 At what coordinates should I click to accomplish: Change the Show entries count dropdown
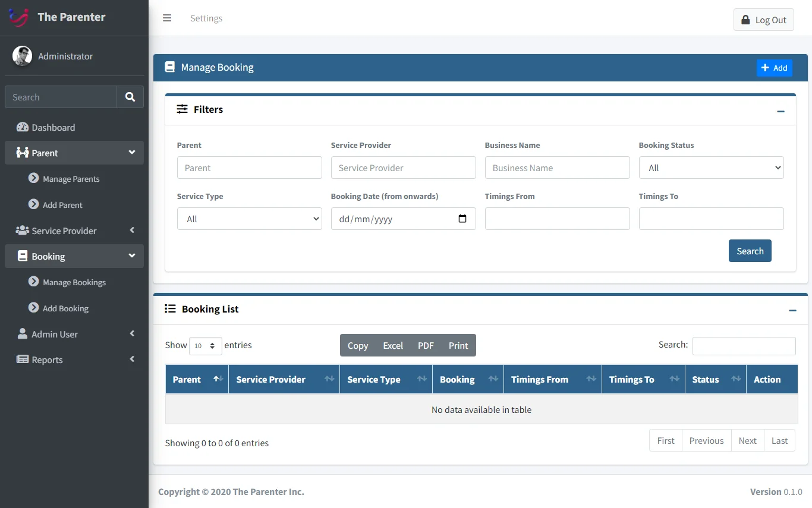tap(205, 346)
